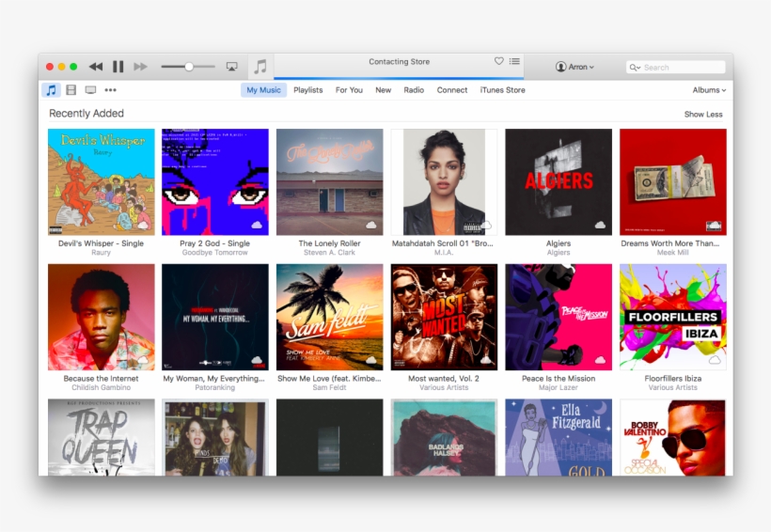Open the Arron account dropdown
The image size is (771, 532).
point(574,67)
